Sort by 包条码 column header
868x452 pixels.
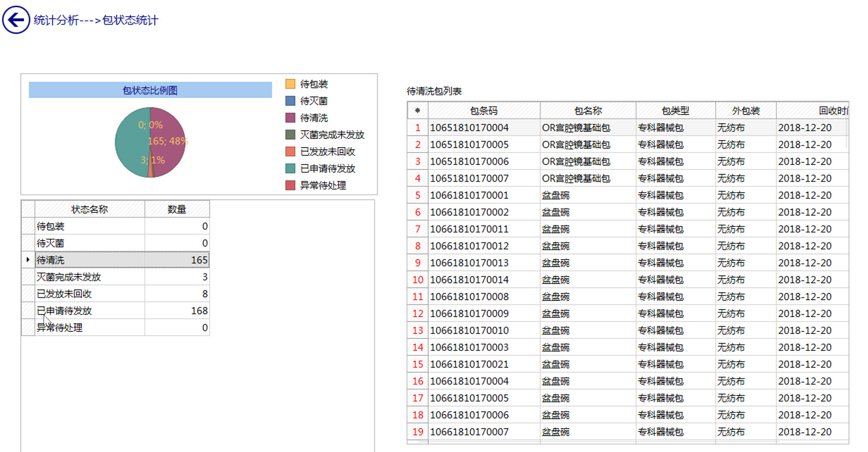[x=483, y=111]
